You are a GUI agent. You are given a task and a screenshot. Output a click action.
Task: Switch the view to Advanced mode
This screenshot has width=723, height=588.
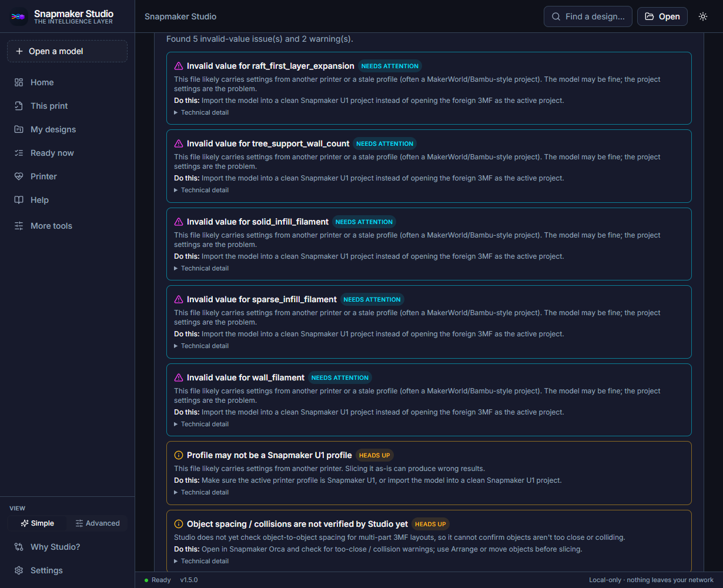coord(98,523)
